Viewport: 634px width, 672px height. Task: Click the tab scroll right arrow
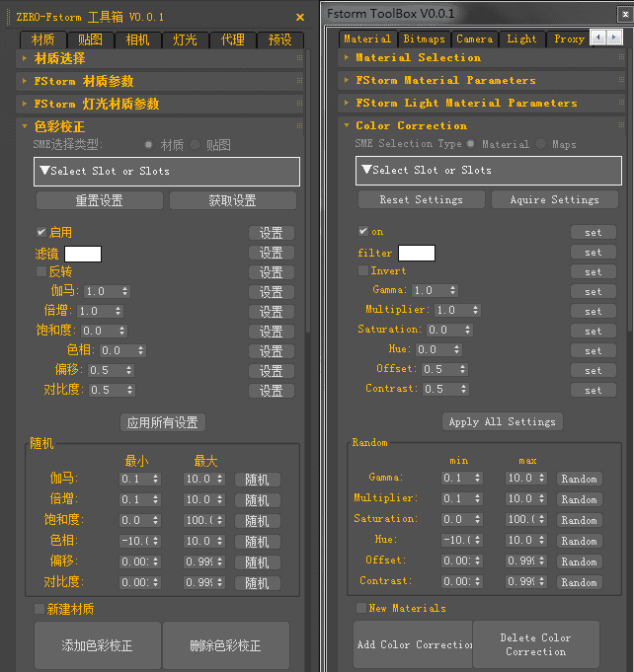614,37
